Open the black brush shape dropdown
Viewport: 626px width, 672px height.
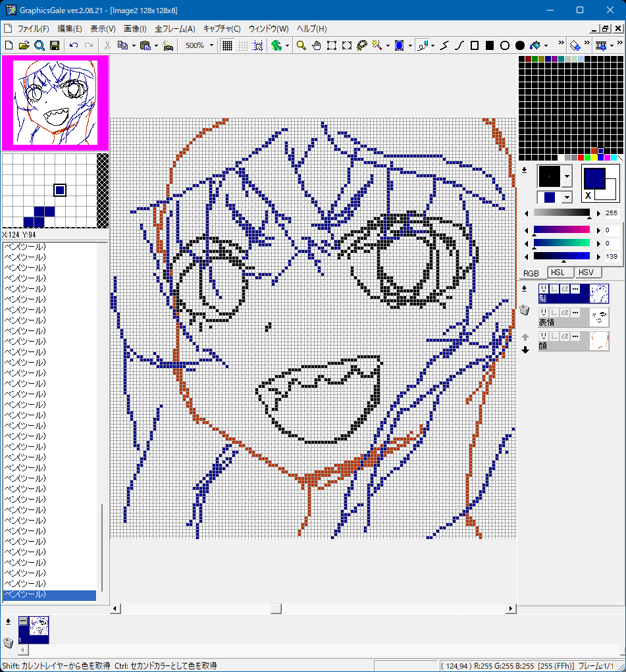[x=567, y=176]
